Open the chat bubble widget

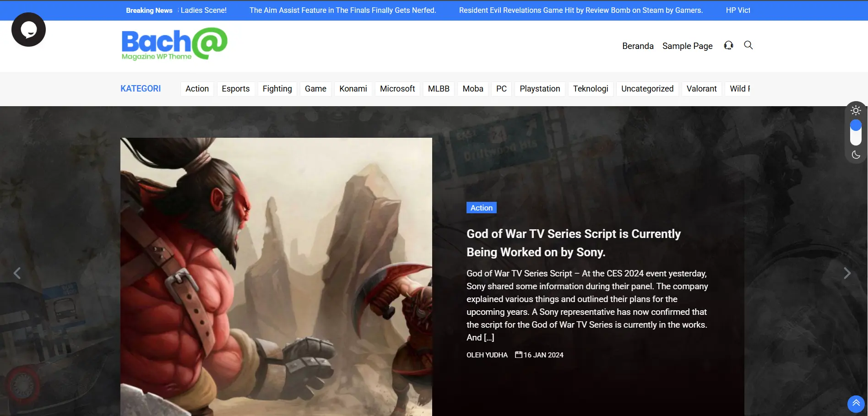pos(28,30)
